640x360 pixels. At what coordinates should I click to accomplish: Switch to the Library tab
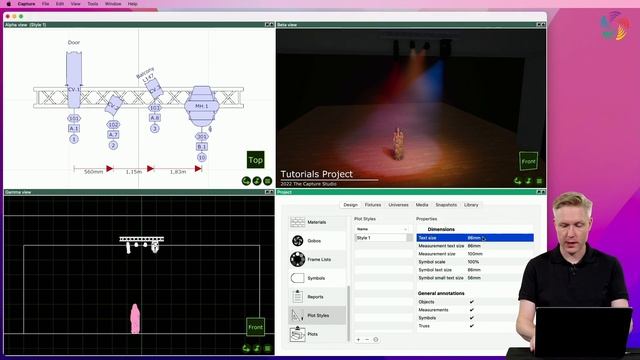click(471, 205)
